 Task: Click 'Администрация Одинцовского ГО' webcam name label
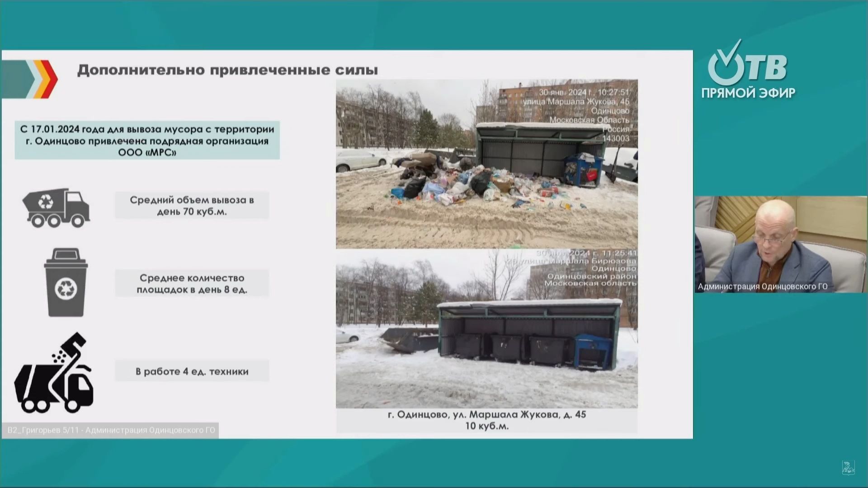click(763, 286)
